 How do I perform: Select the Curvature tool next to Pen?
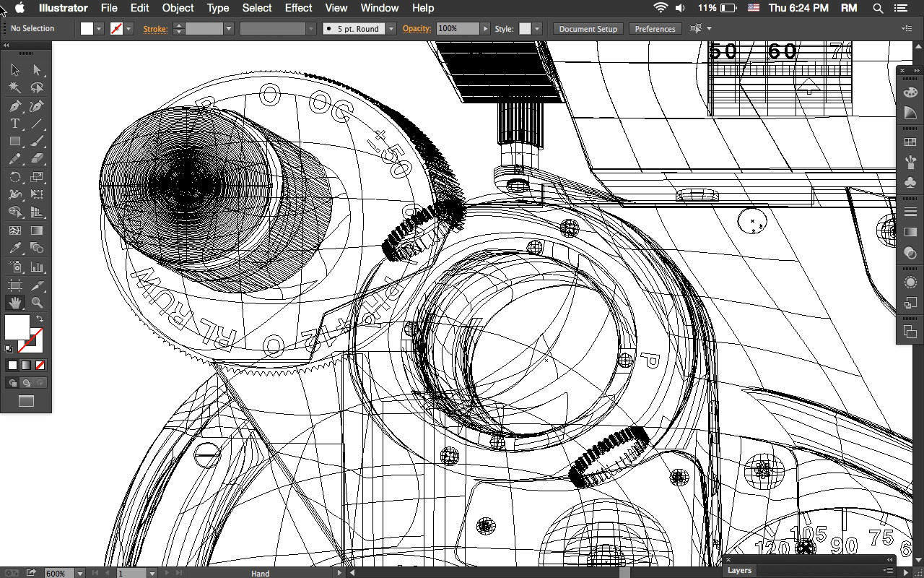37,106
